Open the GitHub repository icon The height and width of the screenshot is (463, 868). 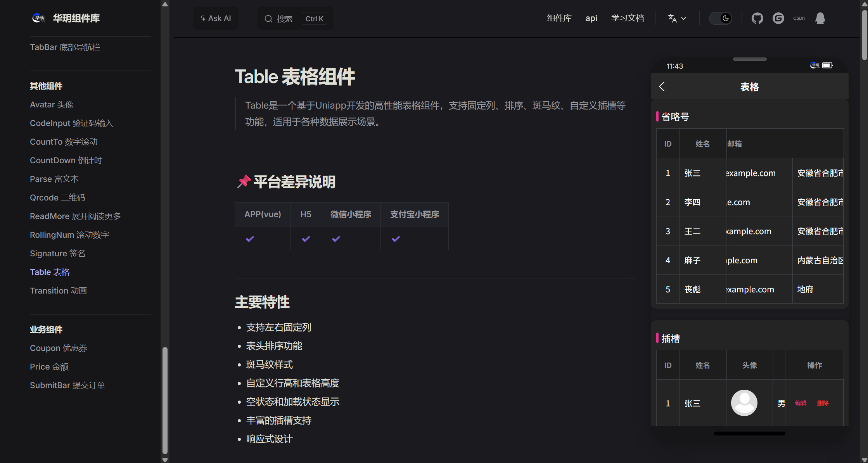757,18
